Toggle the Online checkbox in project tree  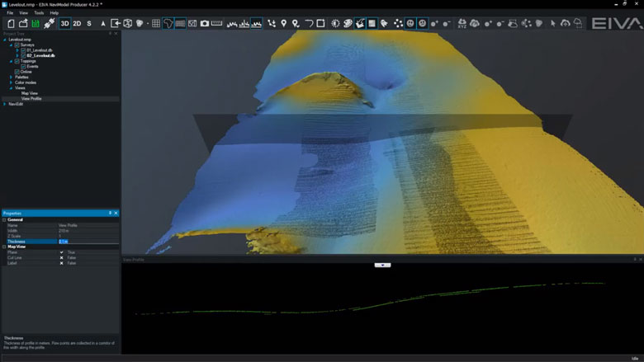point(17,72)
